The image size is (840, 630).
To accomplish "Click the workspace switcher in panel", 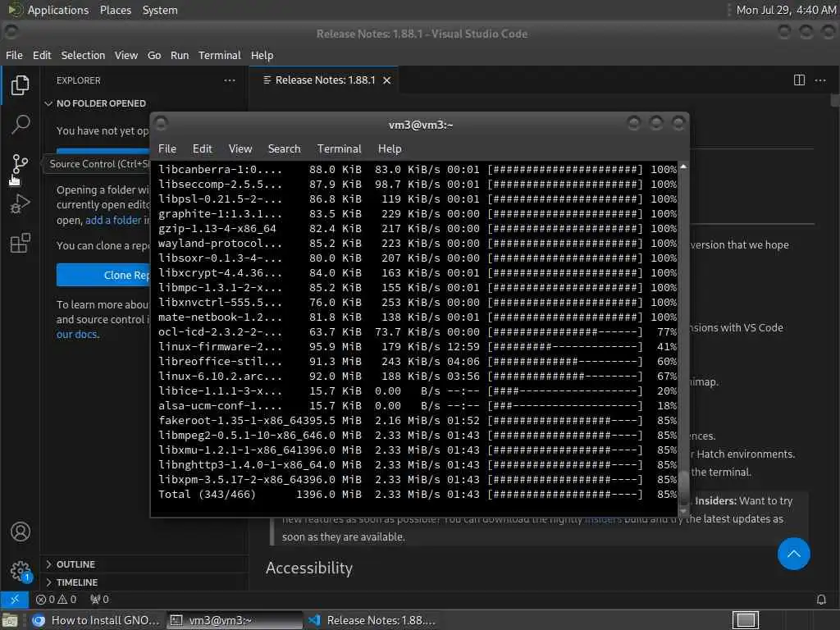I will tap(746, 620).
